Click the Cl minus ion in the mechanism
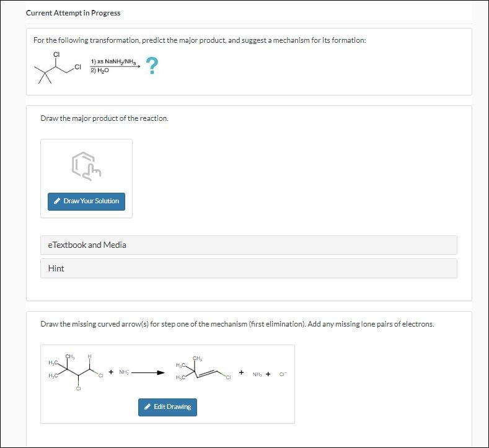The width and height of the screenshot is (489, 448). pos(283,374)
